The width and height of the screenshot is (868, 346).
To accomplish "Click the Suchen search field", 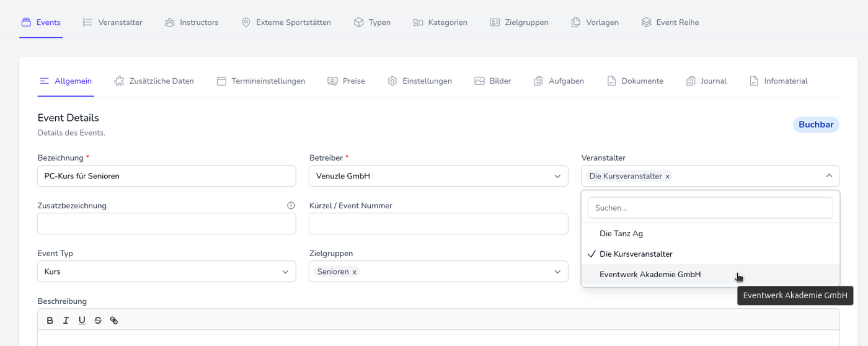I will tap(710, 208).
